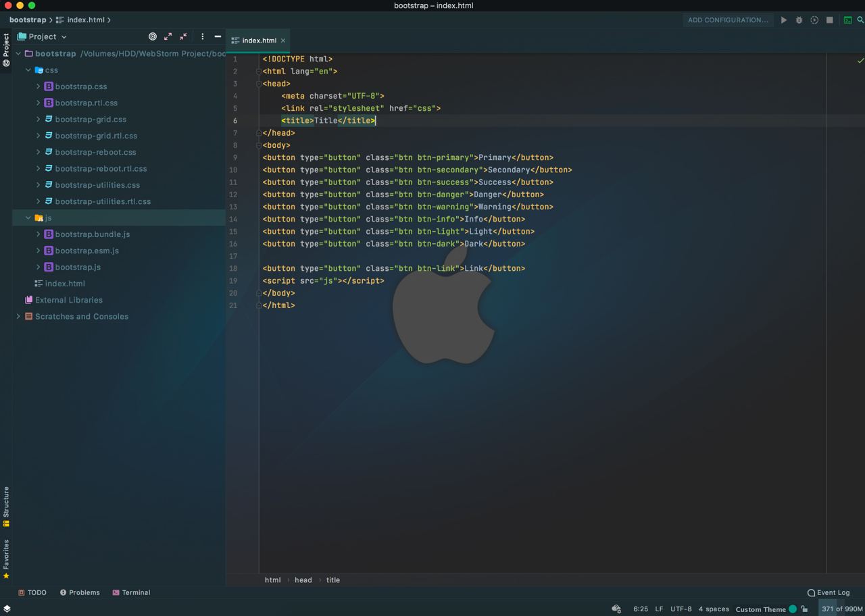Click the Run (play) icon in top toolbar
The width and height of the screenshot is (865, 616).
[x=784, y=20]
